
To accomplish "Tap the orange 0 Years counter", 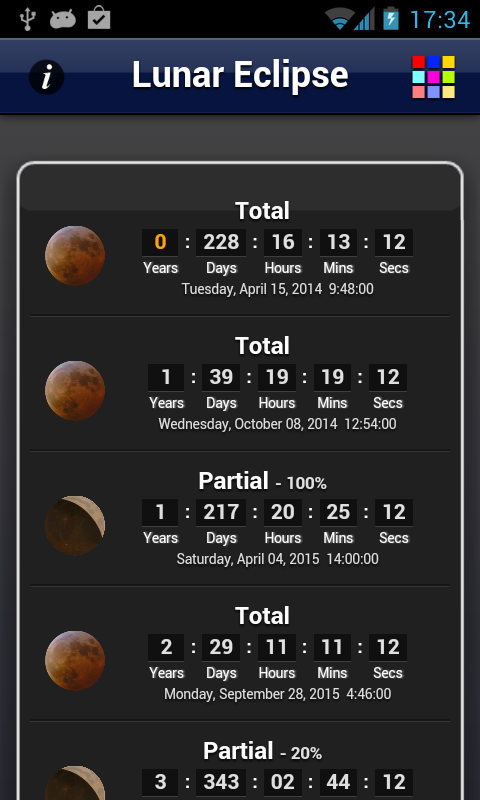I will (x=160, y=242).
